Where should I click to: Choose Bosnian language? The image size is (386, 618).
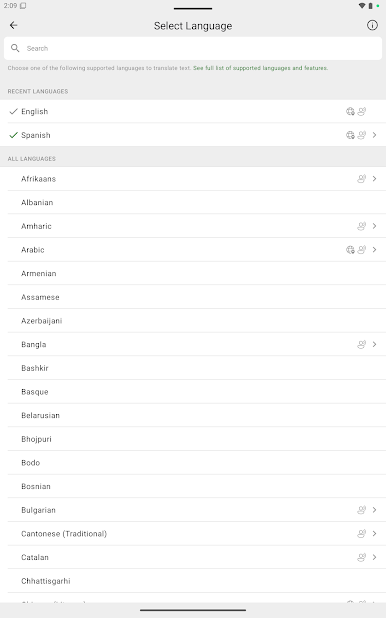coord(193,486)
